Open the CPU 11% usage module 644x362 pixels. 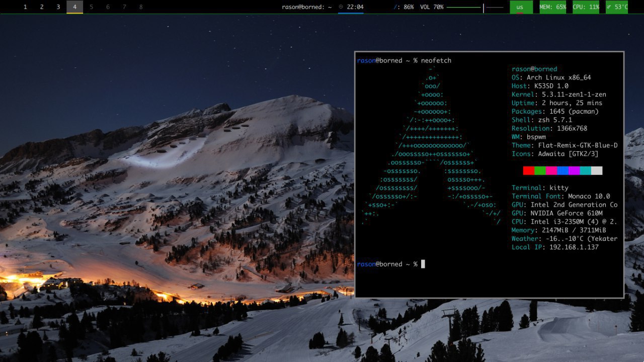(x=586, y=7)
